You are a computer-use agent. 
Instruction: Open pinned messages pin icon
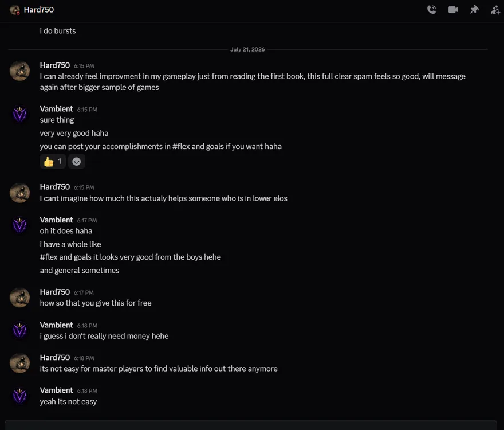tap(474, 10)
